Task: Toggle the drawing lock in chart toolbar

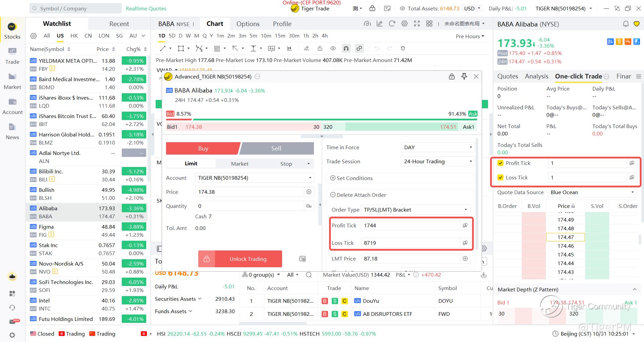Action: point(320,48)
